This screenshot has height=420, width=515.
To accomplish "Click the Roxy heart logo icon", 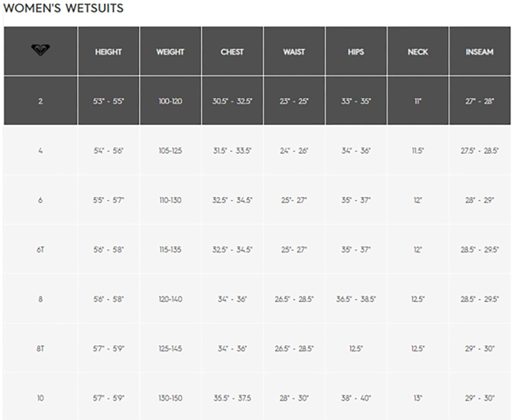I will pos(40,51).
